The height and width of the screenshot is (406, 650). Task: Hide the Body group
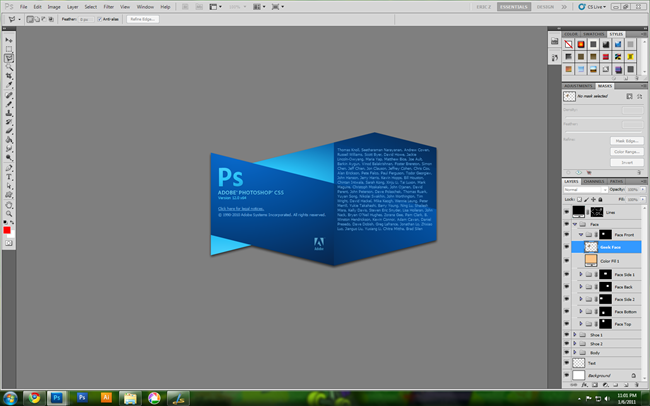(x=567, y=353)
